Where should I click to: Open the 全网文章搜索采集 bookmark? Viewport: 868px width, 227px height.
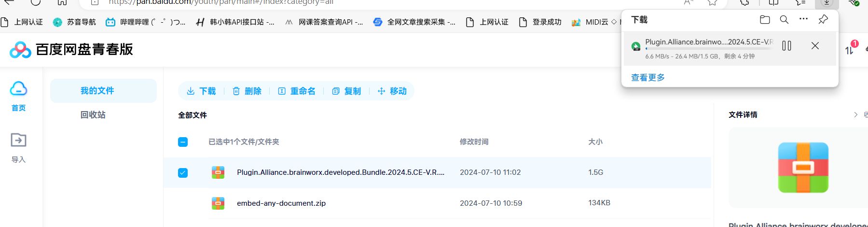point(414,22)
